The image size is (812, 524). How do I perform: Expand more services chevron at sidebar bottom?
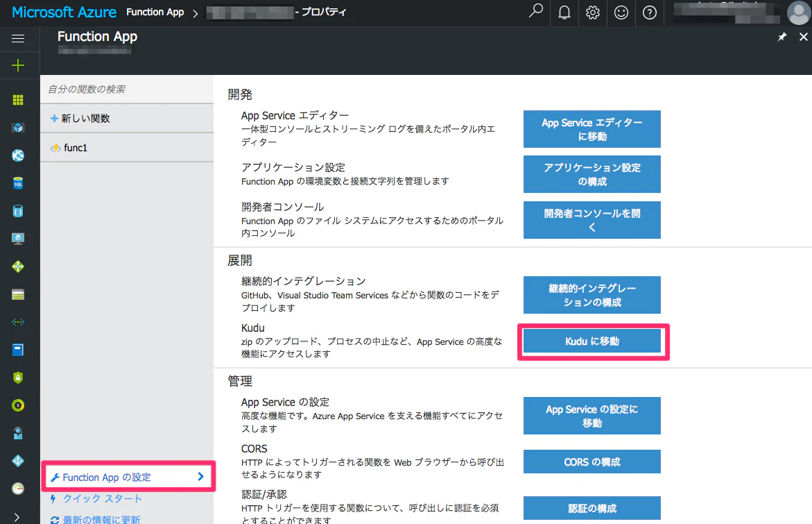(x=17, y=517)
